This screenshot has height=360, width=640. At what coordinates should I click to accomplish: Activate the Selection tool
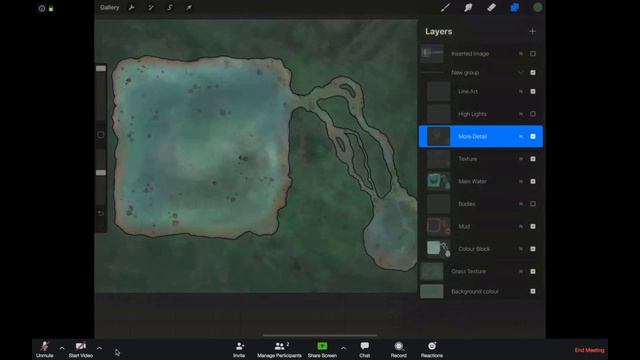[170, 8]
